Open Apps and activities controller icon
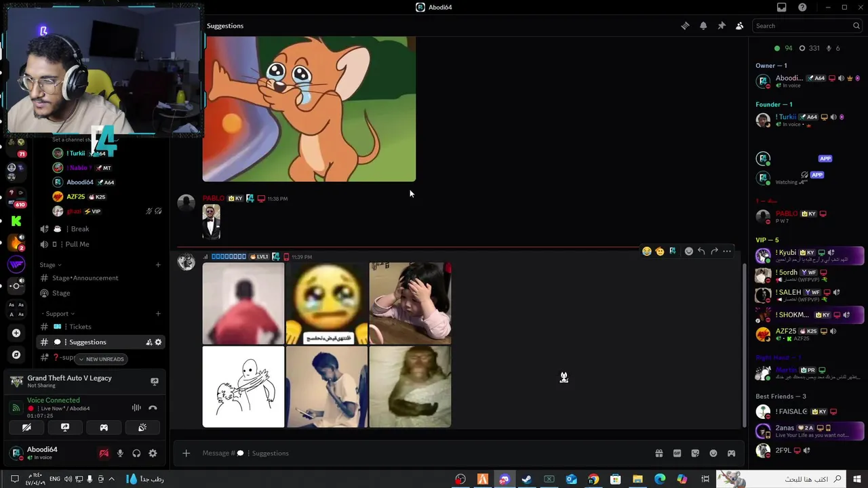868x488 pixels. 731,453
